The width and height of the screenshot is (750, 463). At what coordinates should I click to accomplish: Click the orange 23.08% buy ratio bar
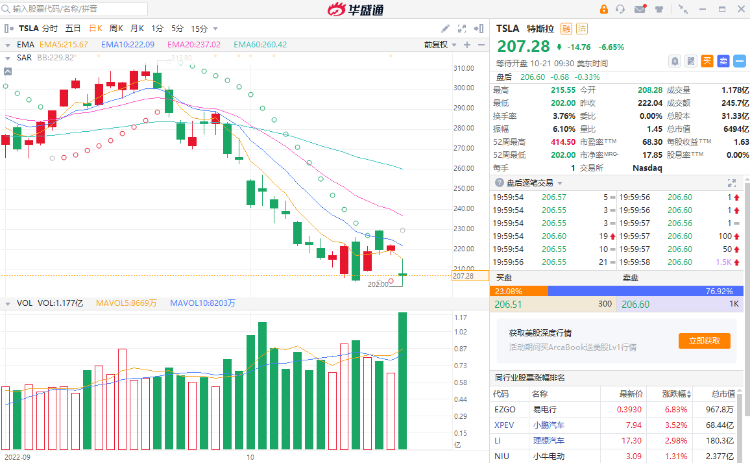click(519, 291)
